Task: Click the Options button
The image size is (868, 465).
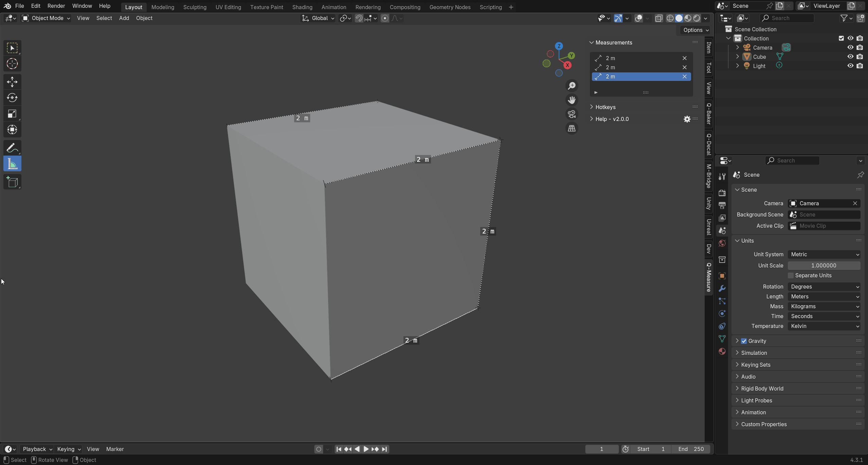Action: [696, 30]
